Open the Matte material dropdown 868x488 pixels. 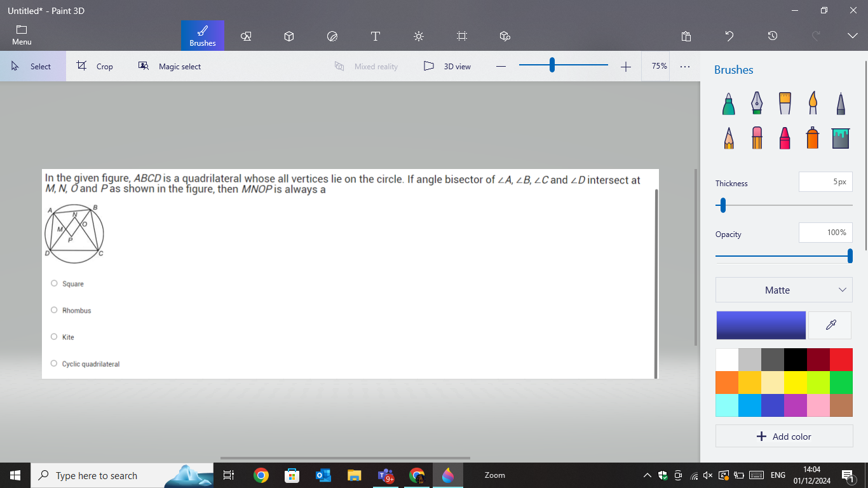coord(783,290)
